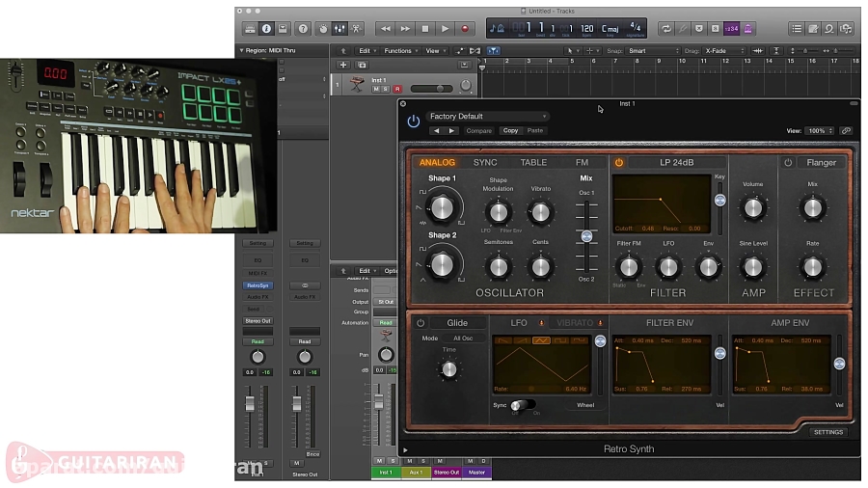868x488 pixels.
Task: Click the Add Track plus button
Action: pos(343,66)
